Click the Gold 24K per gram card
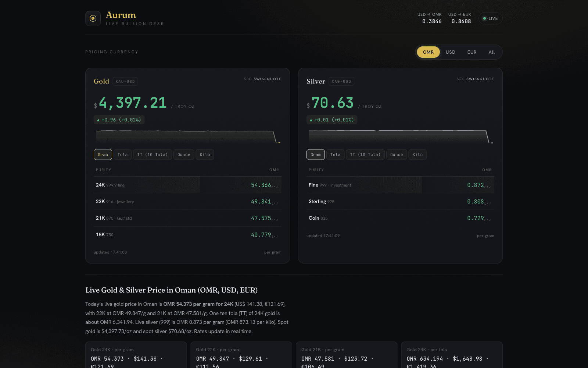The height and width of the screenshot is (368, 588). click(136, 355)
